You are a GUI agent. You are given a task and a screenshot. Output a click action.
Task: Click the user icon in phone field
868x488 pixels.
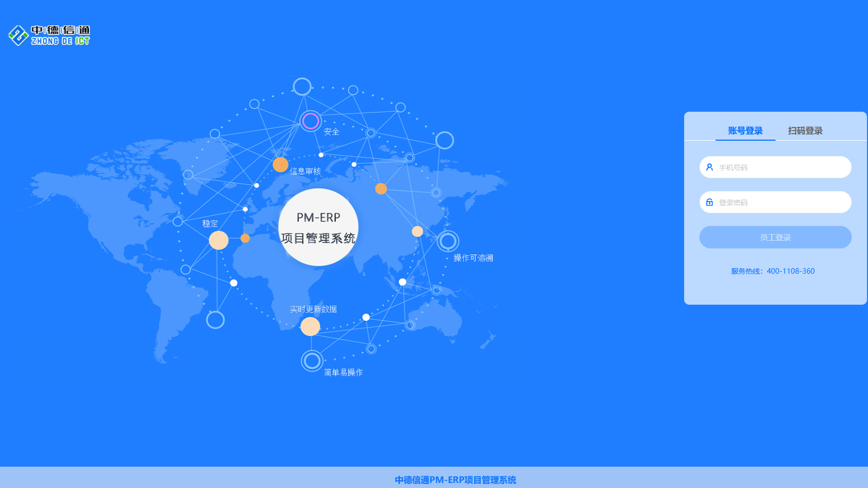click(710, 167)
